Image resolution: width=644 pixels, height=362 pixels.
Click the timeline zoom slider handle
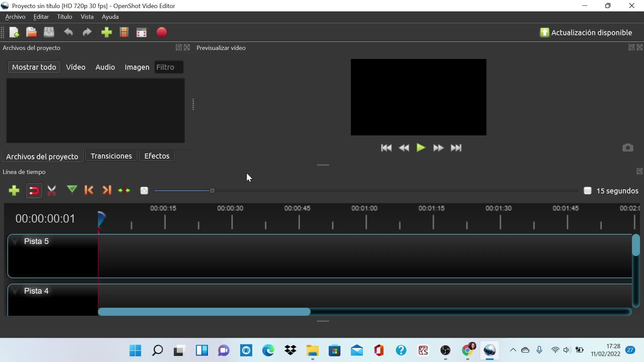[212, 191]
